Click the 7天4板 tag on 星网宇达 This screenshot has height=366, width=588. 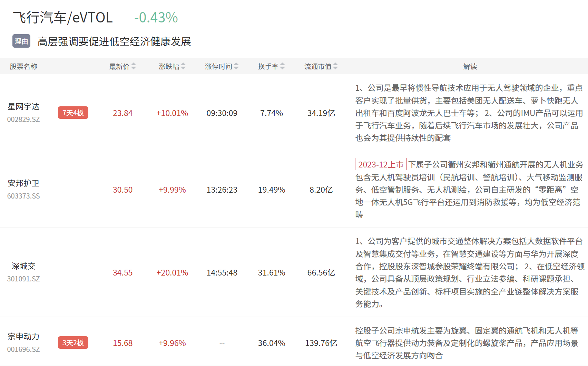(73, 113)
